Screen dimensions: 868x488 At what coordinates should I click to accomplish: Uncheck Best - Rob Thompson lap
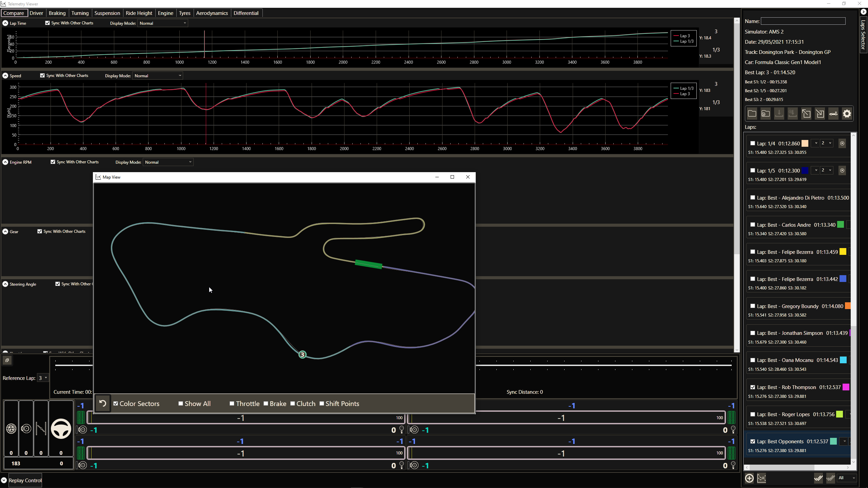coord(753,387)
